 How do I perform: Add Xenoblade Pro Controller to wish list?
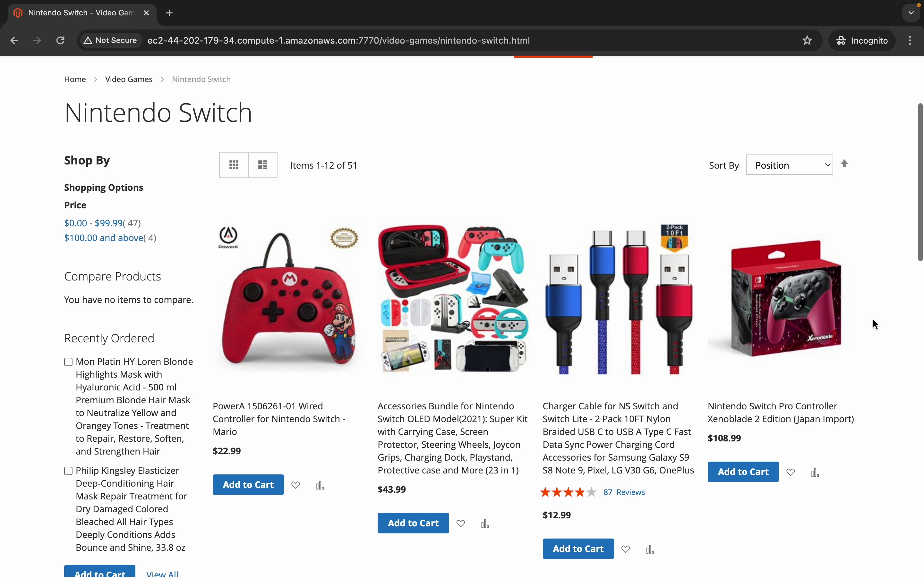pyautogui.click(x=790, y=472)
